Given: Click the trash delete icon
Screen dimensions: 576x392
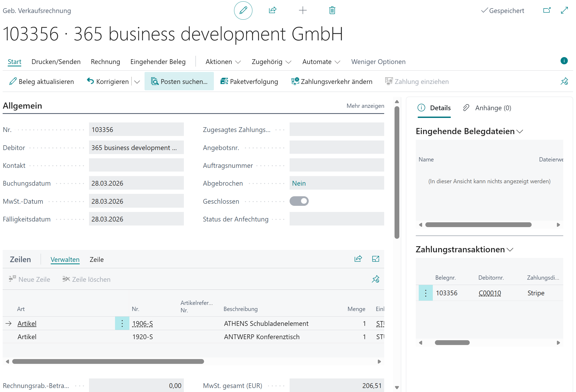Looking at the screenshot, I should pos(332,11).
